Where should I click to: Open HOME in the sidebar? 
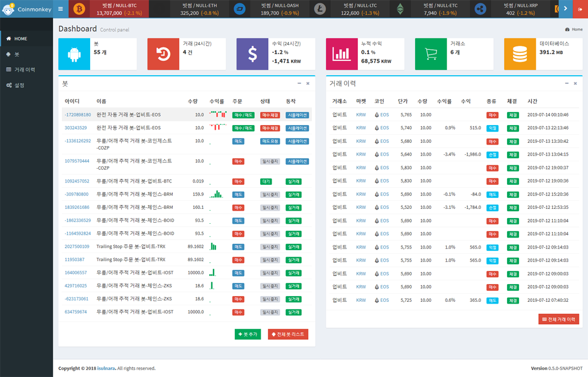[26, 38]
